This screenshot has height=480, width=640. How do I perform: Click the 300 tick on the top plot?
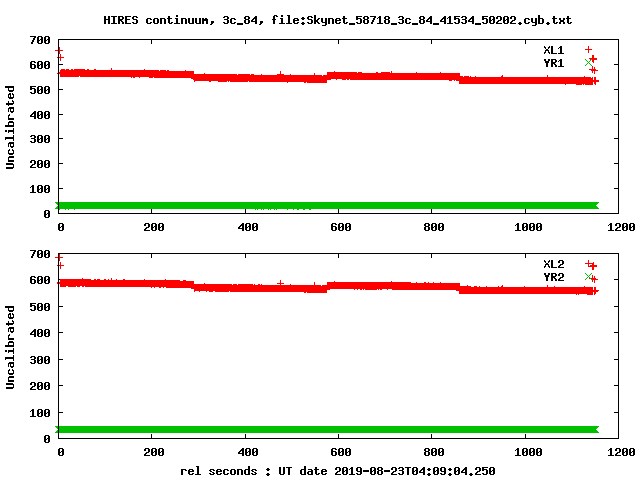point(40,139)
